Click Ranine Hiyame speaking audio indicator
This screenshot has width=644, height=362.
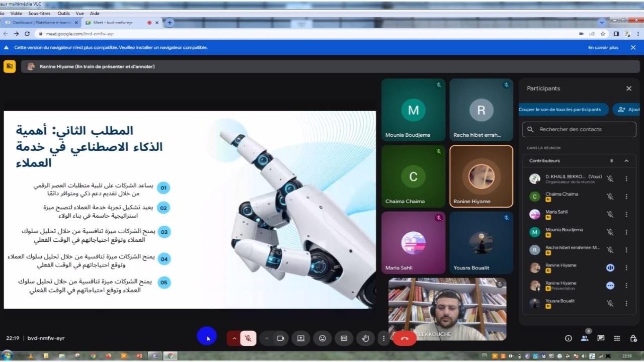(x=610, y=267)
